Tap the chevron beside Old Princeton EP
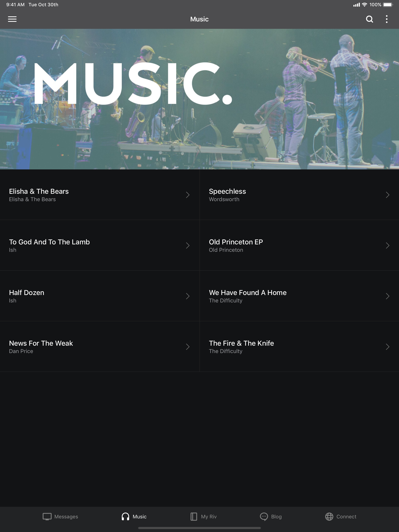This screenshot has width=399, height=532. pyautogui.click(x=388, y=245)
